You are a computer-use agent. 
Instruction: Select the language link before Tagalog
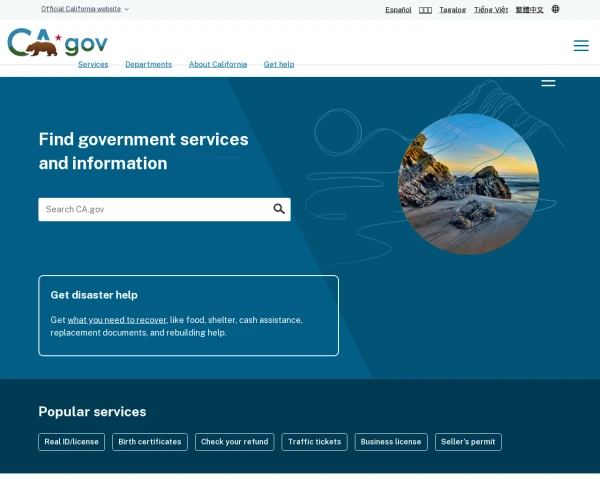[425, 10]
